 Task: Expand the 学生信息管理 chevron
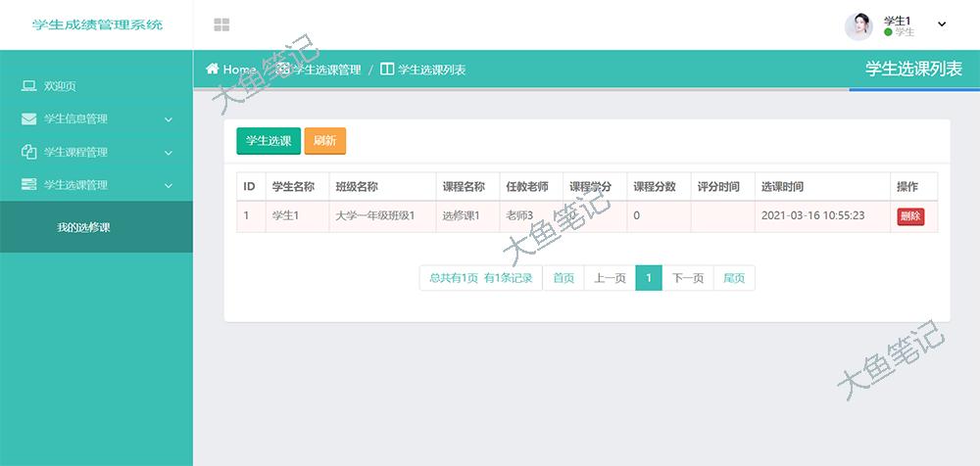(169, 119)
